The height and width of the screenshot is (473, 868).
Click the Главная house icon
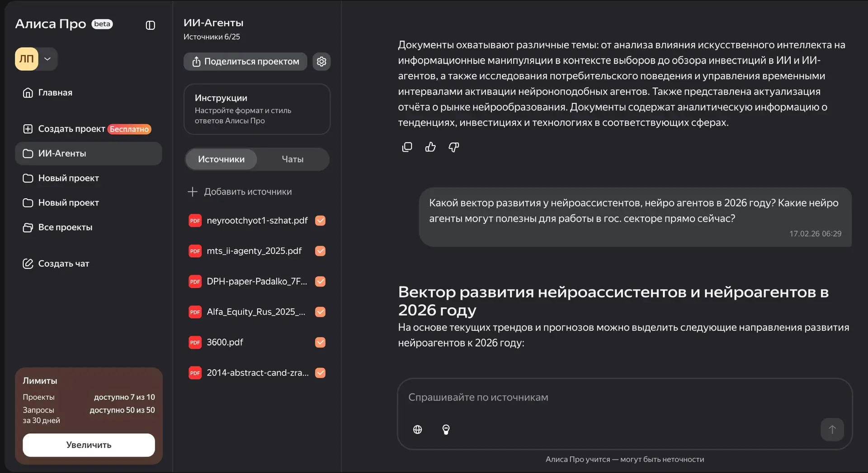[28, 93]
